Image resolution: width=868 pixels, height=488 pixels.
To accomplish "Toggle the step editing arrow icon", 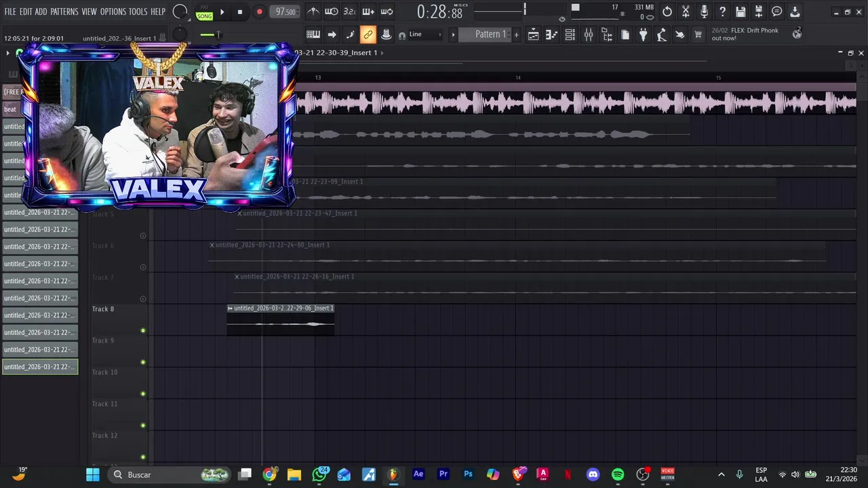I will coord(332,35).
